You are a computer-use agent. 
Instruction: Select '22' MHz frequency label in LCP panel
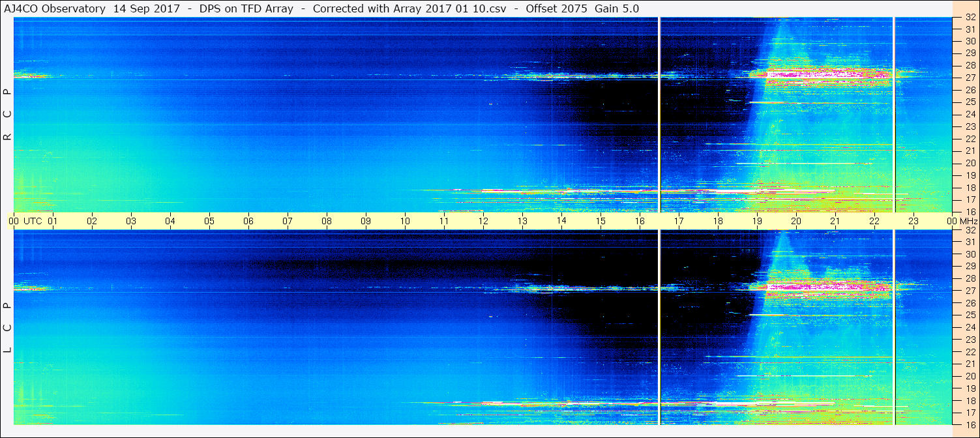pos(970,351)
